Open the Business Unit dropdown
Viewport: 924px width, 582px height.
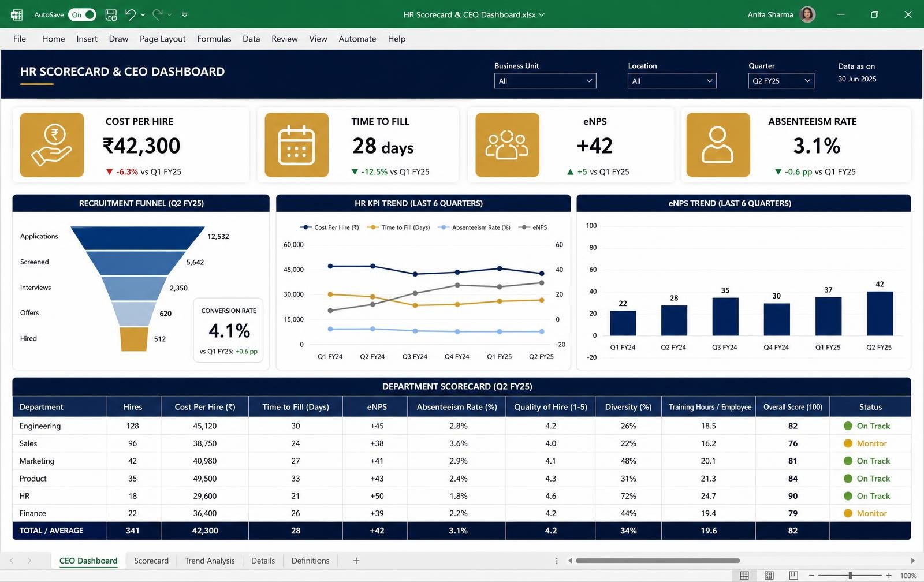[x=545, y=81]
